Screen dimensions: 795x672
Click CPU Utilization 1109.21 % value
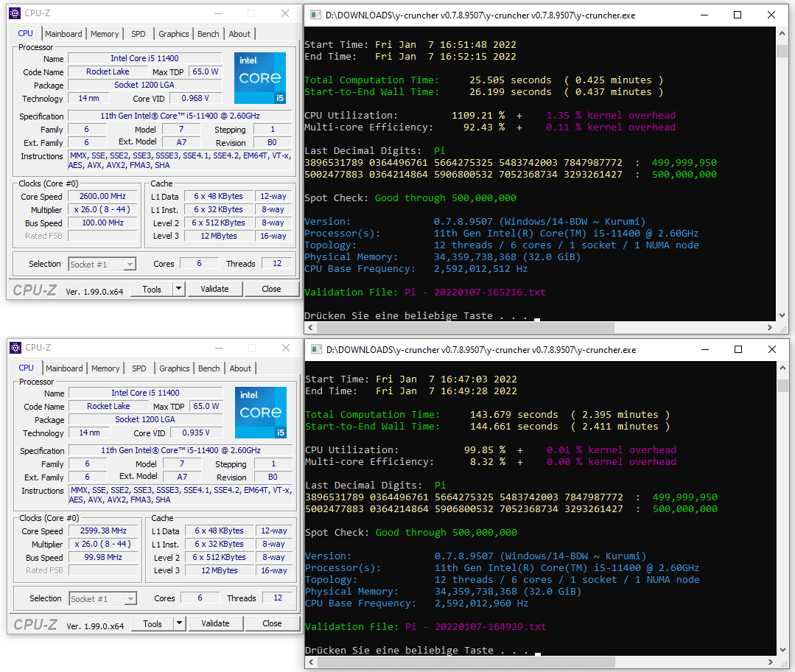click(x=479, y=116)
